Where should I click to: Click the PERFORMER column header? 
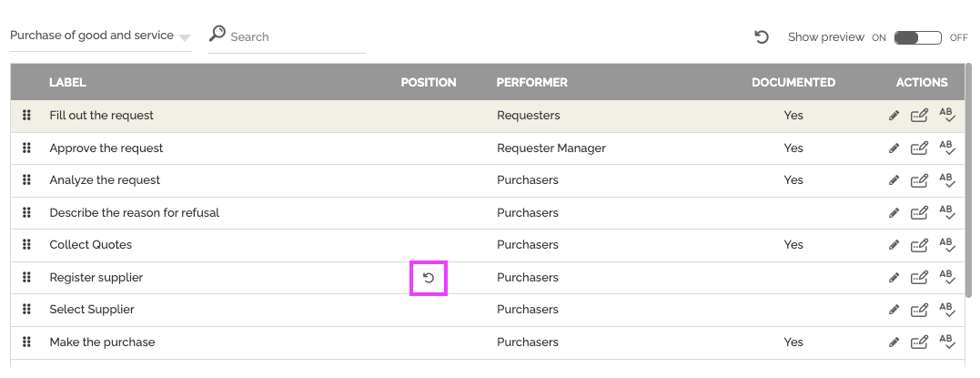532,83
